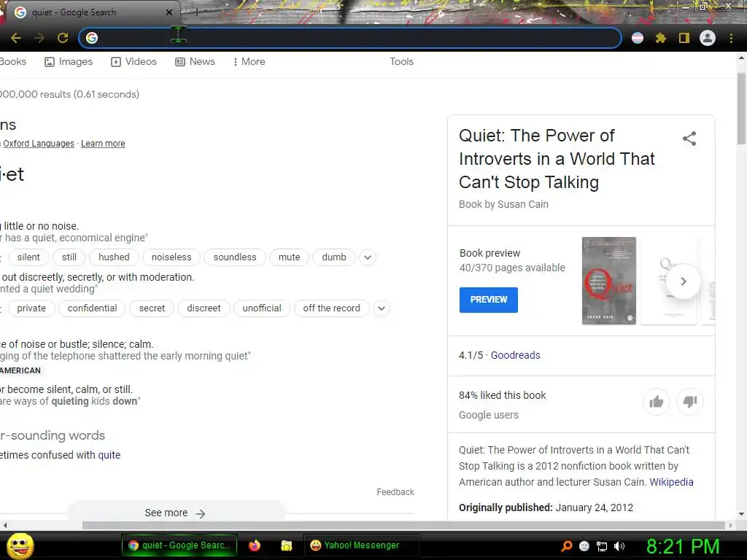This screenshot has width=747, height=560.
Task: Click the Quiet book cover thumbnail
Action: (x=609, y=281)
